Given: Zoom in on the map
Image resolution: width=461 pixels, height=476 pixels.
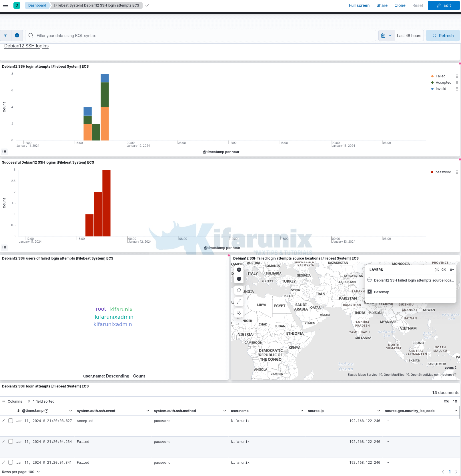Looking at the screenshot, I should point(239,270).
